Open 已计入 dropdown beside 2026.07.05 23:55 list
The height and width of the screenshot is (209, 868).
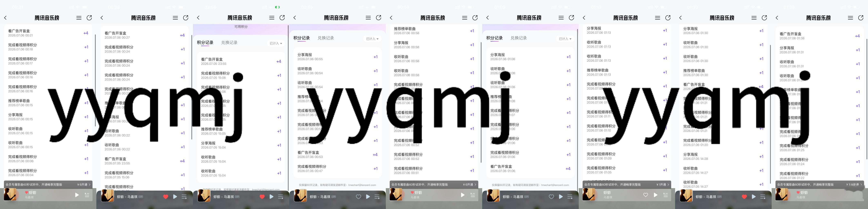coord(276,43)
